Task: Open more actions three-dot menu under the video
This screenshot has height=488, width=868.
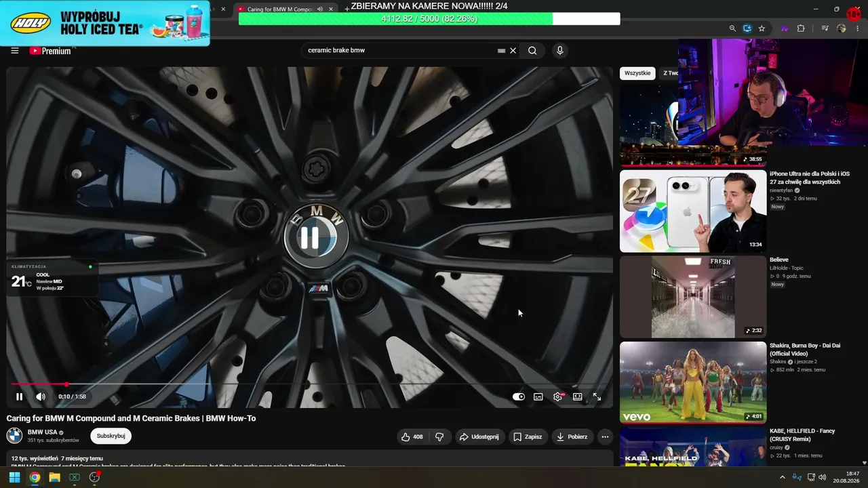Action: pyautogui.click(x=606, y=436)
